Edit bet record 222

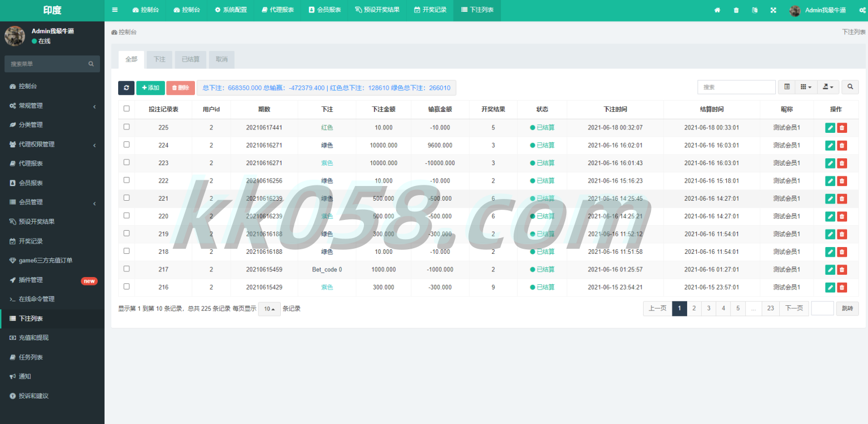[x=830, y=181]
